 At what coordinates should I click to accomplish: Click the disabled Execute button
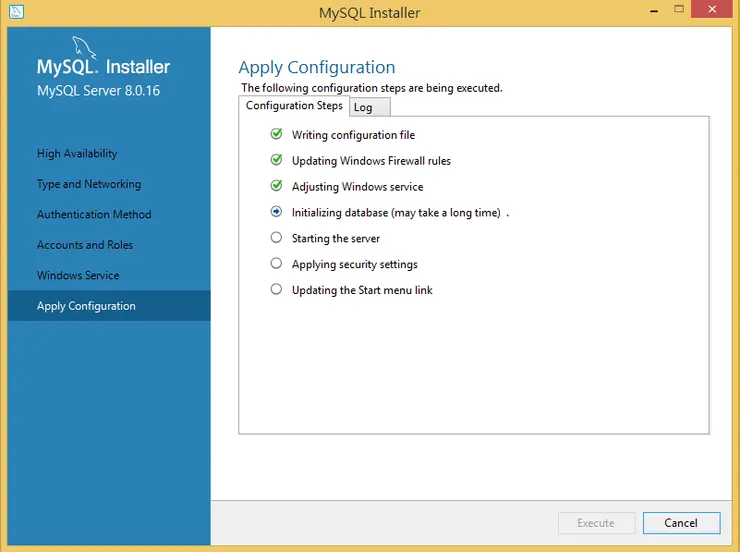click(596, 523)
